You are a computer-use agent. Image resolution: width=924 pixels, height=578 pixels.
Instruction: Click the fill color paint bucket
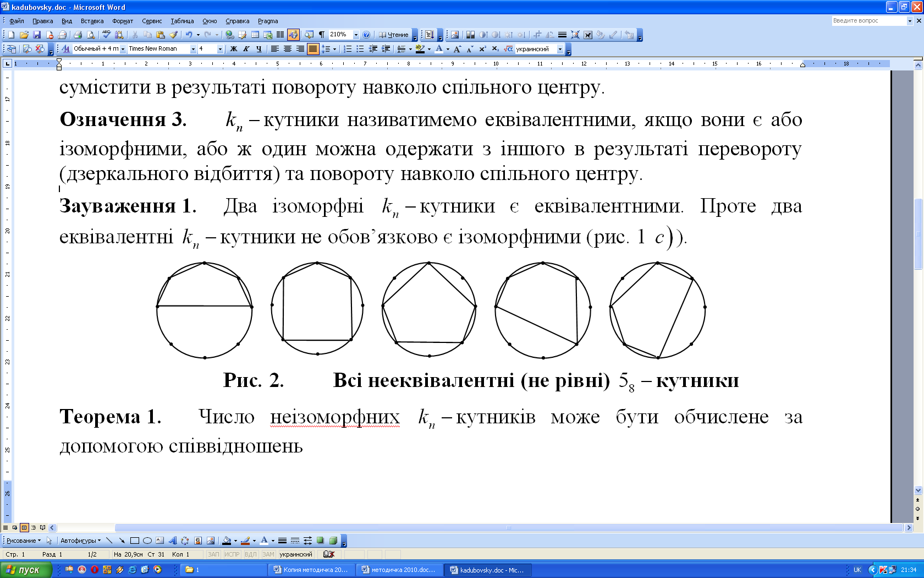click(x=227, y=541)
